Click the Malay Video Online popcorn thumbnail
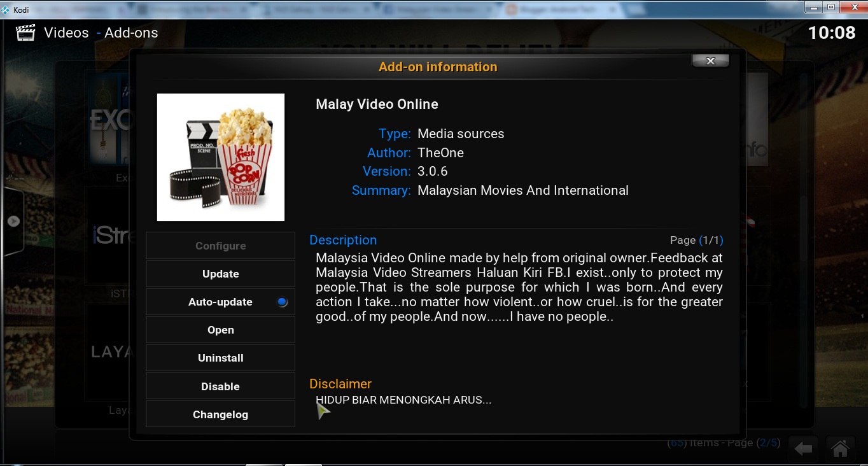 221,157
